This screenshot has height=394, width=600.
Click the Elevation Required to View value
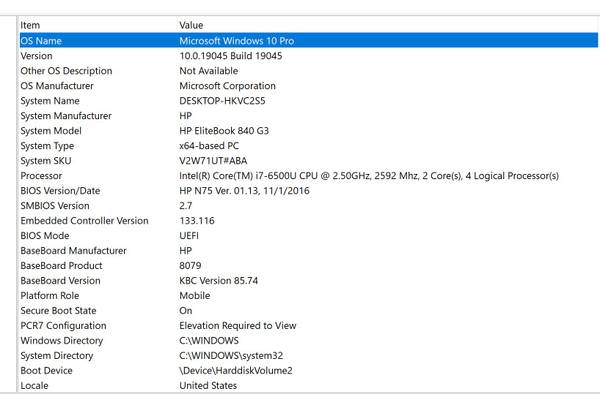pyautogui.click(x=238, y=326)
